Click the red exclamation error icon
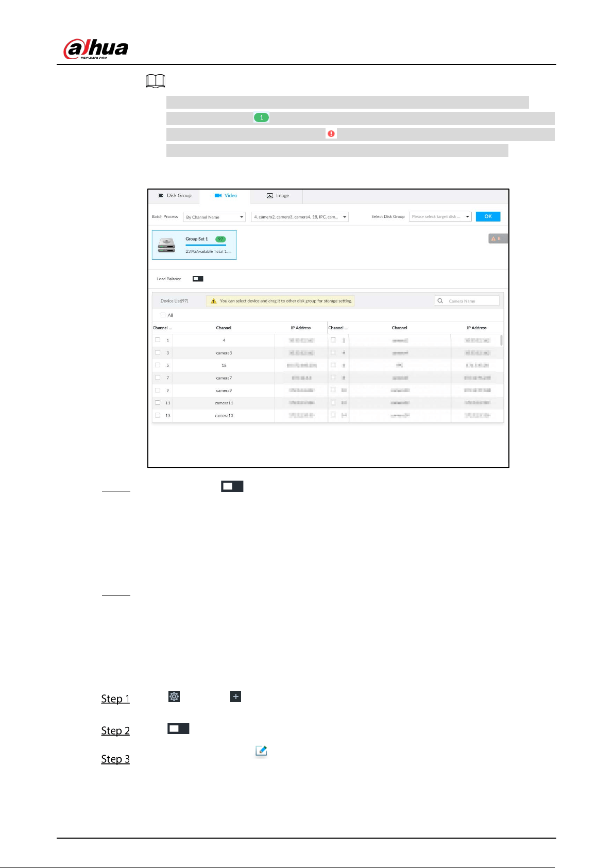 pyautogui.click(x=331, y=133)
